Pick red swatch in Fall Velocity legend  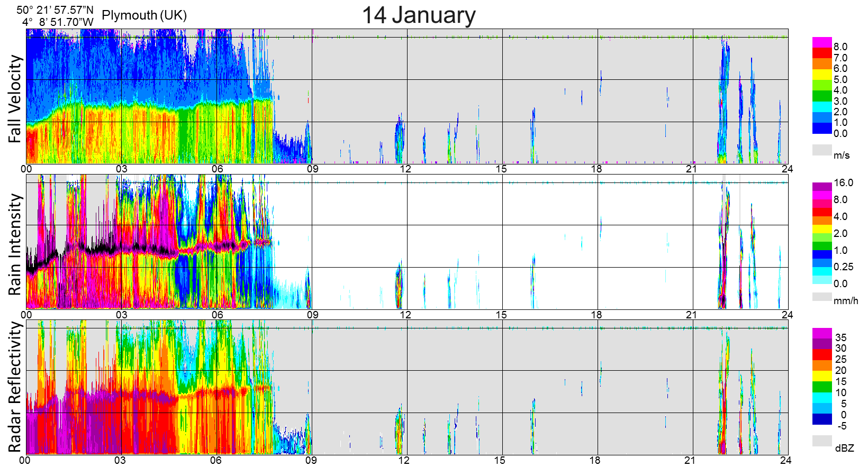coord(822,53)
